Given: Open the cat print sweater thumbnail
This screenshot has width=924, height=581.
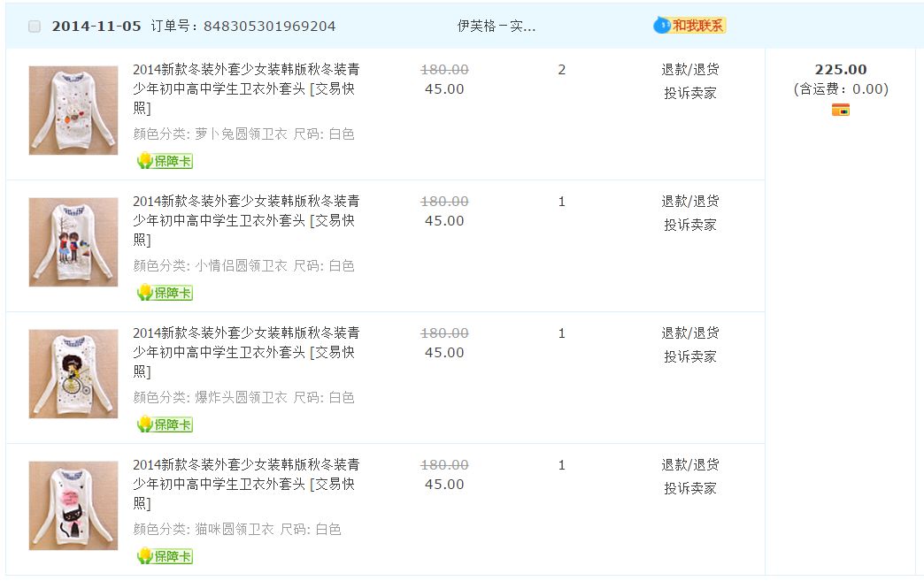Looking at the screenshot, I should (x=73, y=506).
